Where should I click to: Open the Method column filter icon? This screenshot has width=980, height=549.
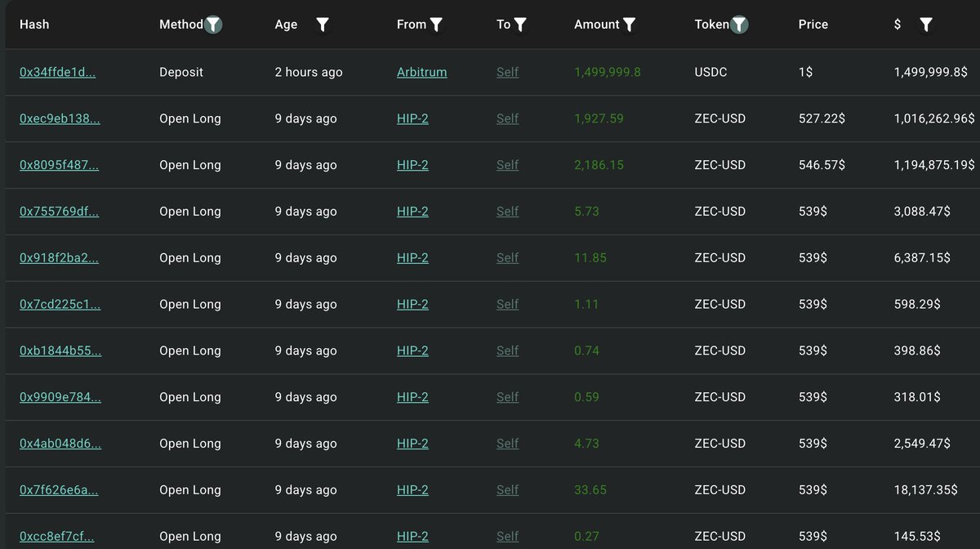pos(213,25)
